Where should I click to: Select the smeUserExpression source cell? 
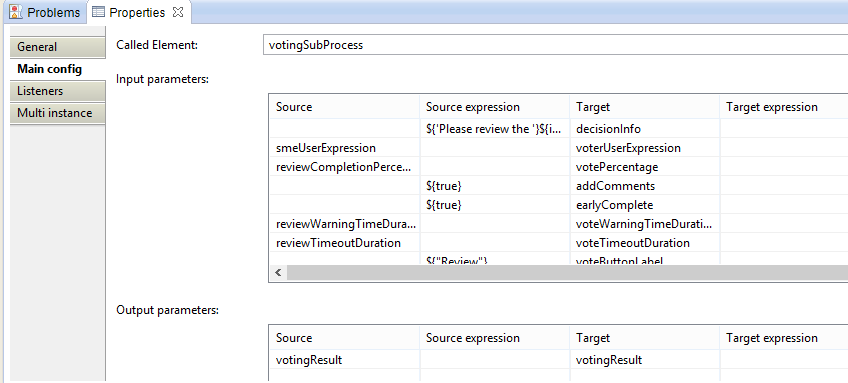pos(344,148)
